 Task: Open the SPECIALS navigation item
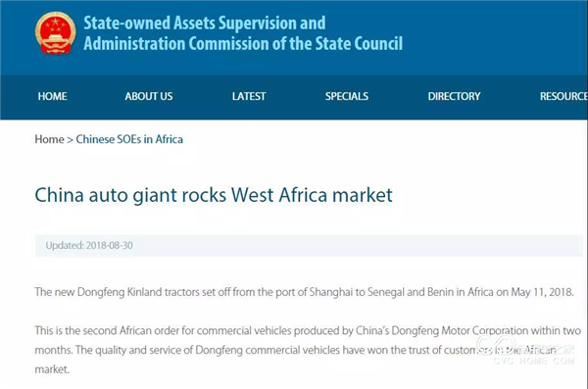point(347,96)
